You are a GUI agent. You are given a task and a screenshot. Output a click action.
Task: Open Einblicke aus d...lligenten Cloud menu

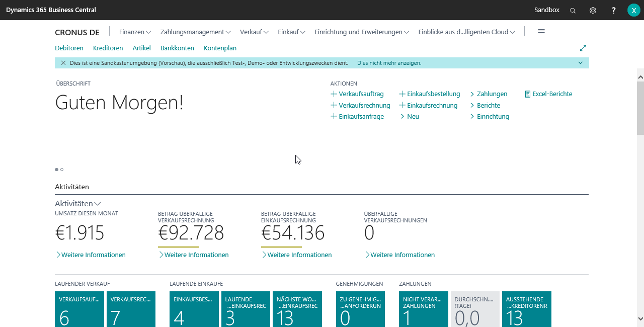467,32
